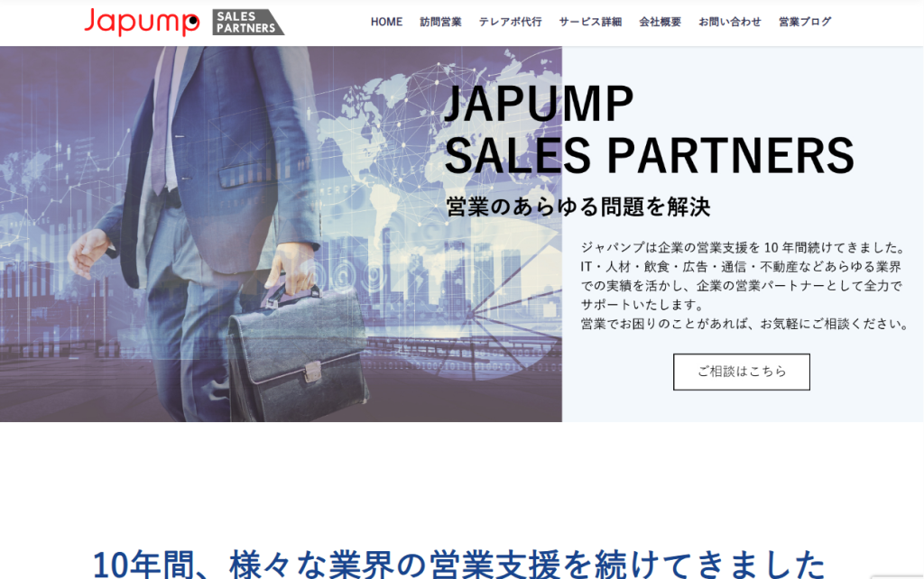
Task: Open the 会社概要 page
Action: pos(660,22)
